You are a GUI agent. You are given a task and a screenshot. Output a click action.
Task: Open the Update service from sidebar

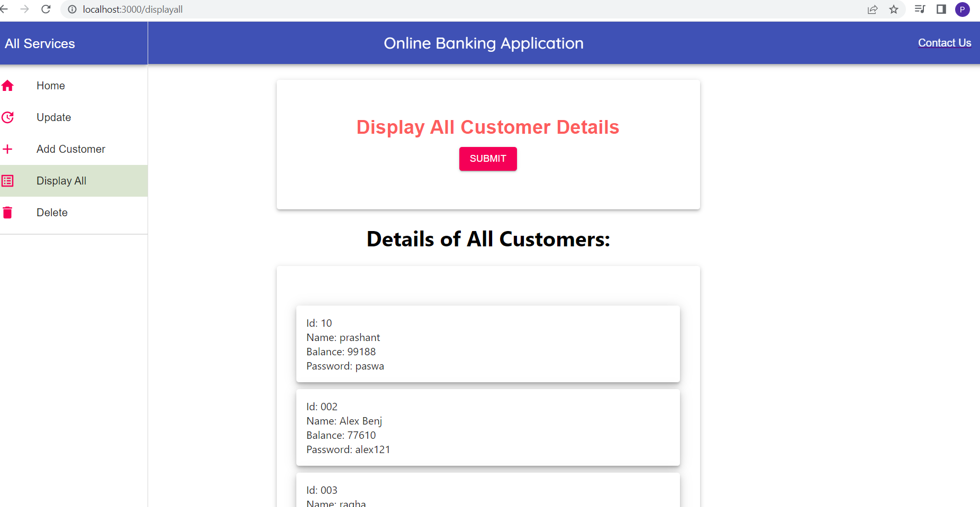[x=53, y=117]
